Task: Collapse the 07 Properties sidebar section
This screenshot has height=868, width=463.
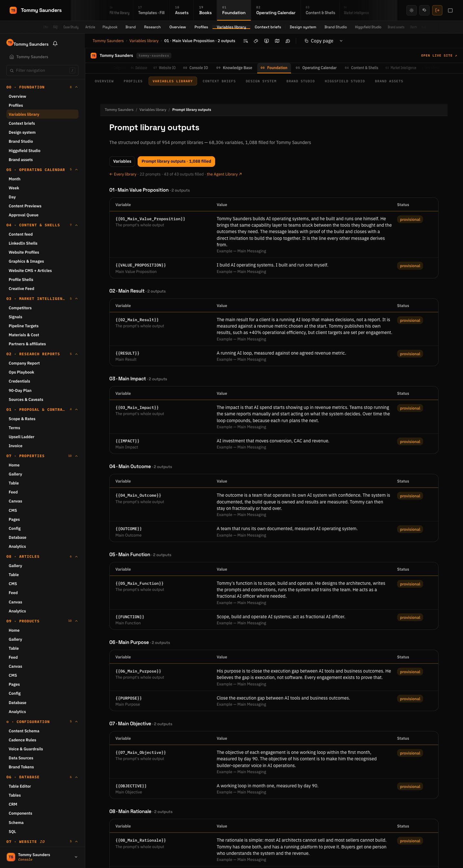Action: coord(77,456)
